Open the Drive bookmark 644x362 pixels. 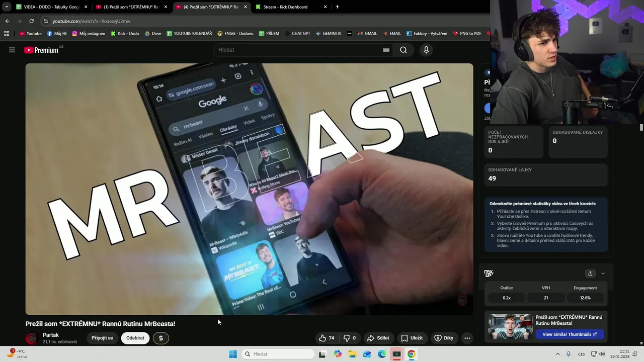[x=153, y=33]
